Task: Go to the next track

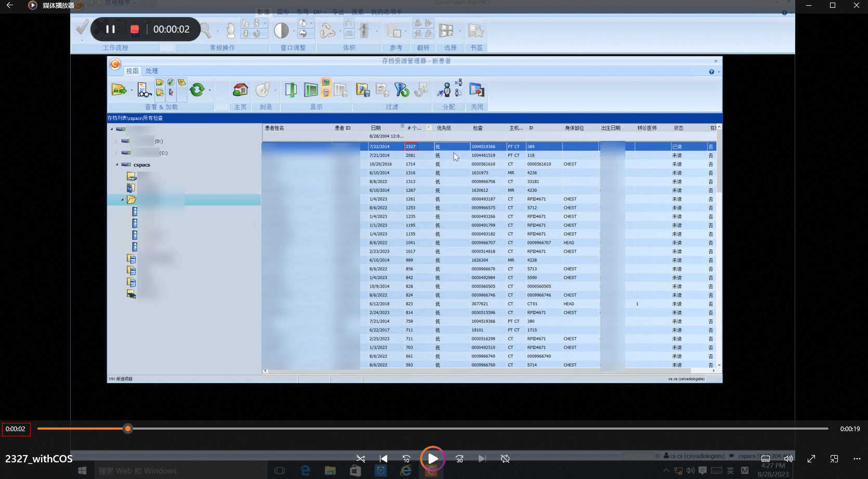Action: pos(482,459)
